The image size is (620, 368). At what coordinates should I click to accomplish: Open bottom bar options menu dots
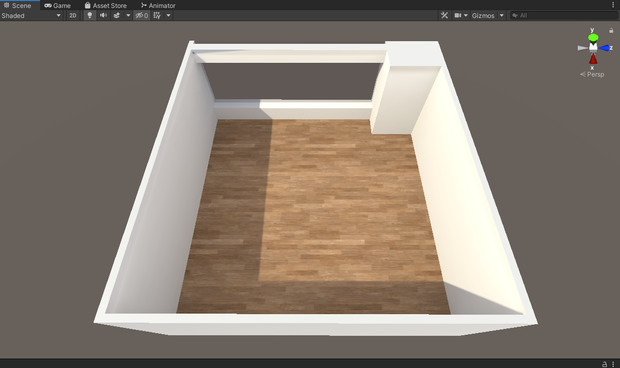pyautogui.click(x=613, y=364)
